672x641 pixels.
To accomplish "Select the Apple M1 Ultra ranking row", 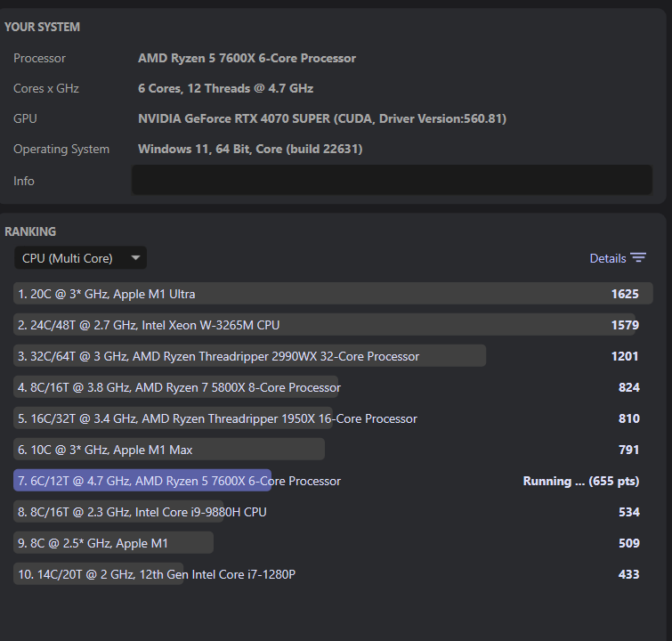I will 333,294.
